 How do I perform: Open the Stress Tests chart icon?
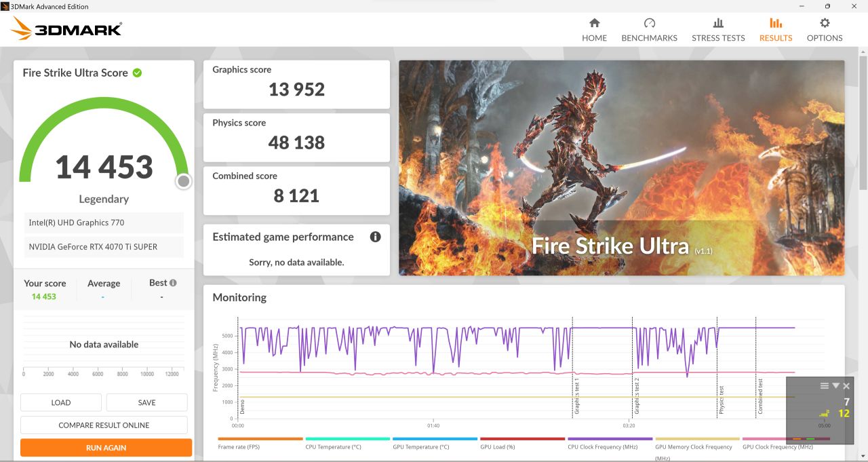tap(718, 23)
